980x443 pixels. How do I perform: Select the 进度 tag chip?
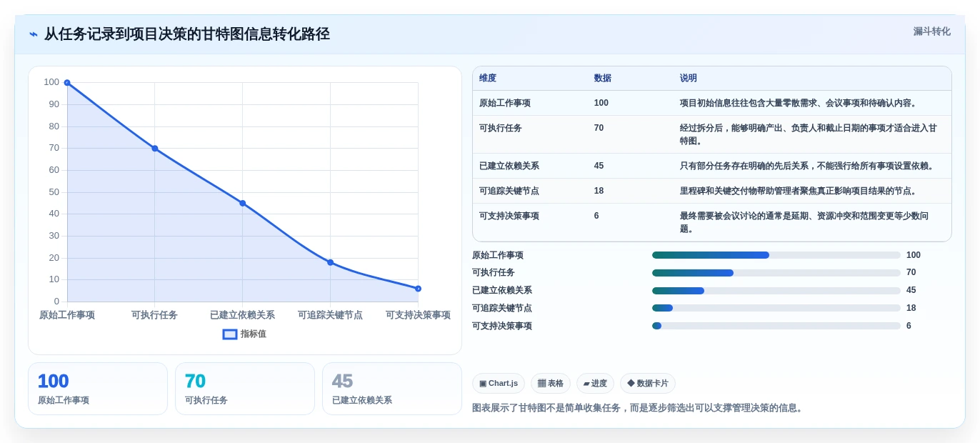pos(595,384)
